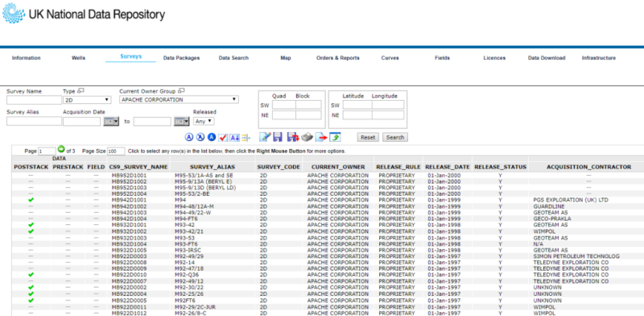
Task: Open the Licences tab
Action: (x=494, y=58)
